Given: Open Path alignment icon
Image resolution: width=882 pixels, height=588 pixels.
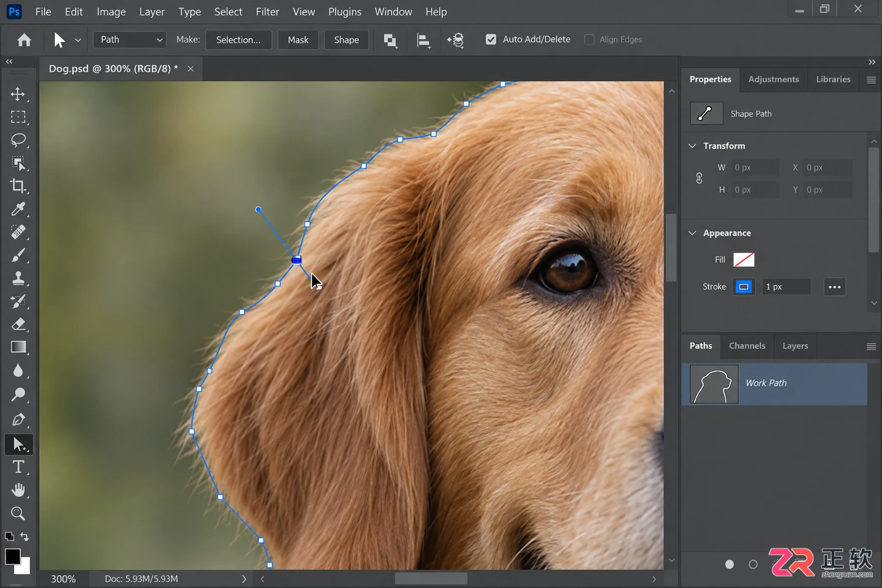Looking at the screenshot, I should tap(423, 40).
